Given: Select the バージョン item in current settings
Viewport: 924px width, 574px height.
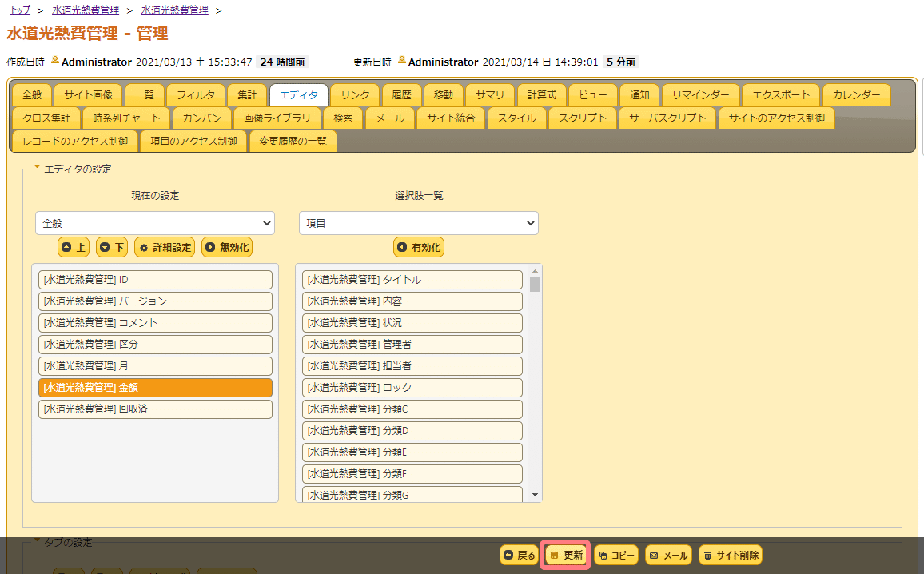Looking at the screenshot, I should coord(156,301).
